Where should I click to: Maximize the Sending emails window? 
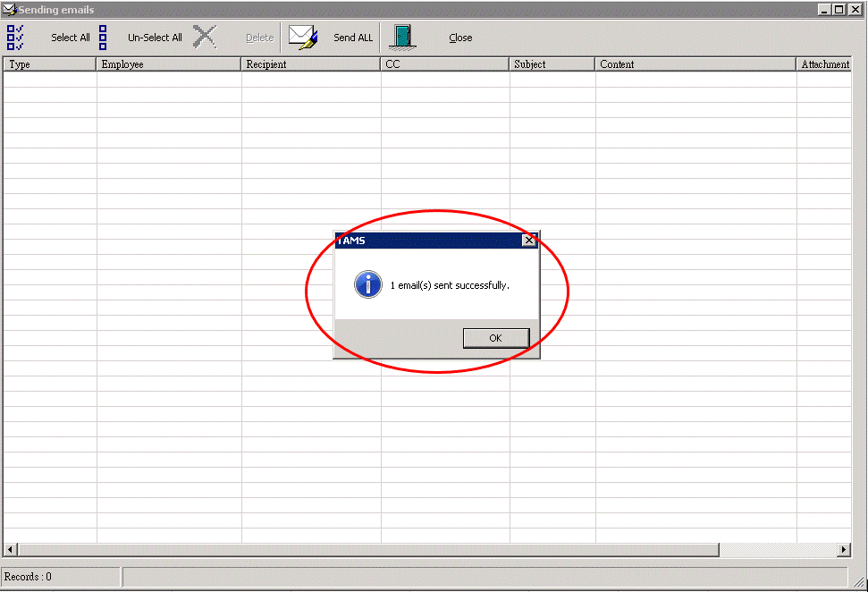click(839, 10)
